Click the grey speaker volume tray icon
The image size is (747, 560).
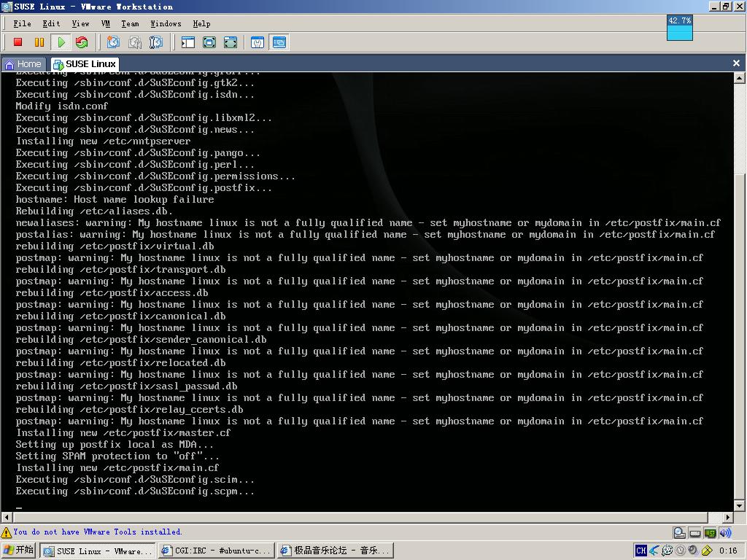pos(694,551)
